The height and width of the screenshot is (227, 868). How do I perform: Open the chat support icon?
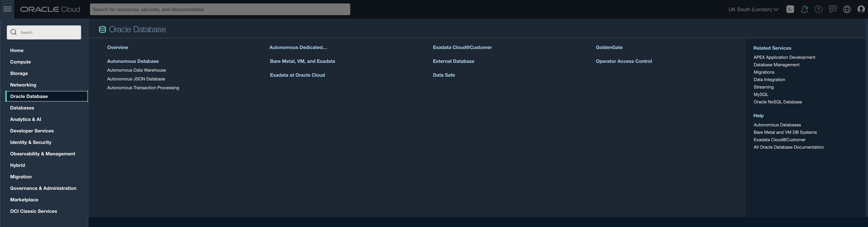click(x=833, y=9)
